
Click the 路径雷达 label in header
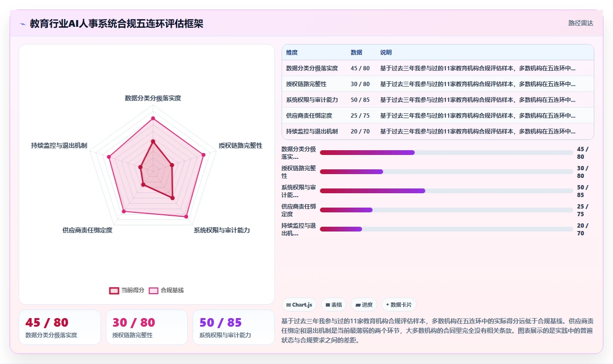581,23
